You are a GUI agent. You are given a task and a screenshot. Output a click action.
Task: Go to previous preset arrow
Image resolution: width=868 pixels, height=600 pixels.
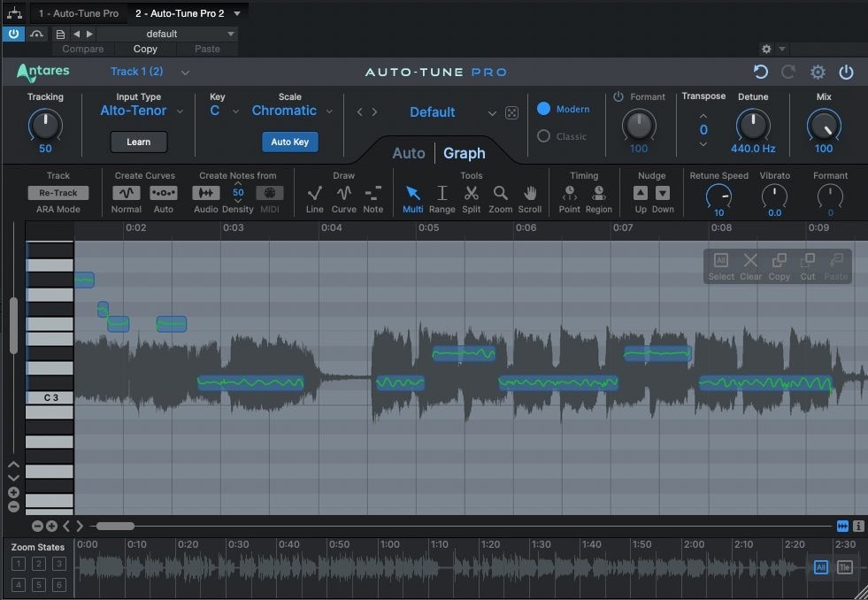coord(360,112)
